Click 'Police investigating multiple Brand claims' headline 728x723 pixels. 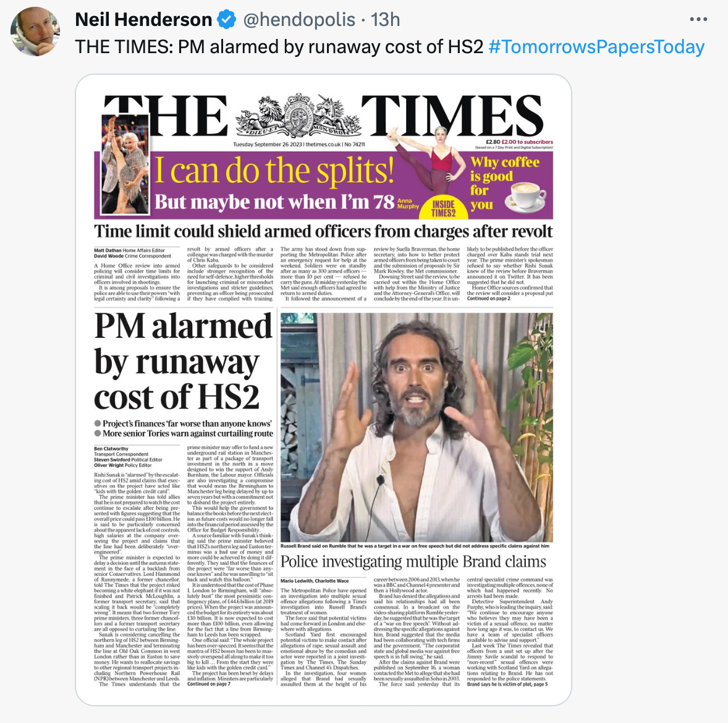pyautogui.click(x=413, y=562)
